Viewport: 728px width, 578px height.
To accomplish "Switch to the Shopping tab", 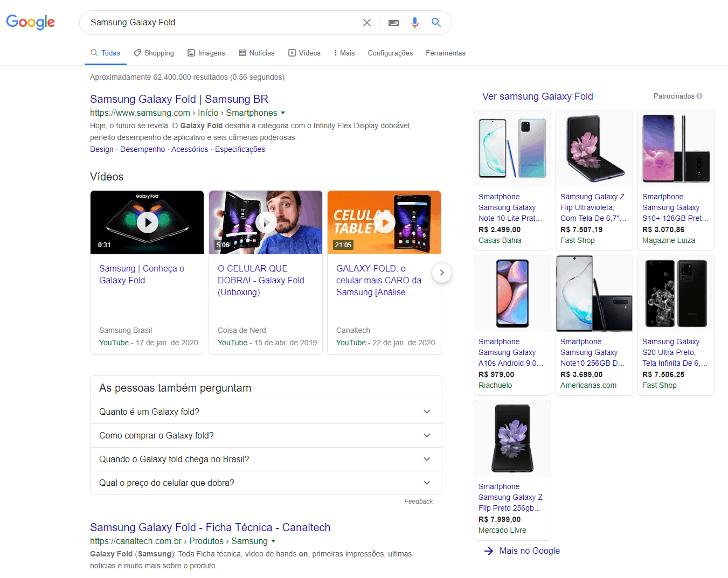I will pyautogui.click(x=154, y=53).
